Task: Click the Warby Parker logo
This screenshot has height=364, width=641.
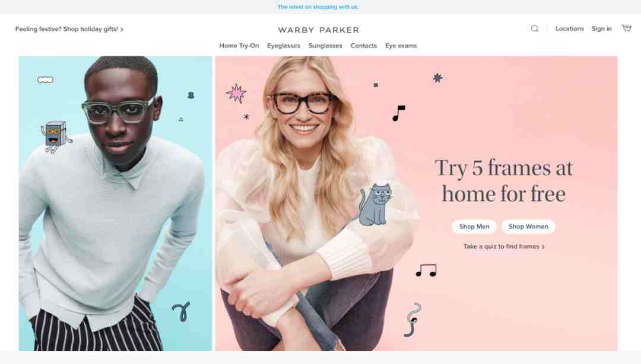Action: (319, 30)
